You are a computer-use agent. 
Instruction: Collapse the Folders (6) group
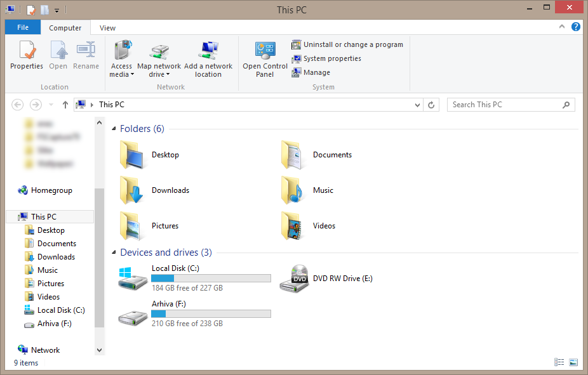(114, 129)
